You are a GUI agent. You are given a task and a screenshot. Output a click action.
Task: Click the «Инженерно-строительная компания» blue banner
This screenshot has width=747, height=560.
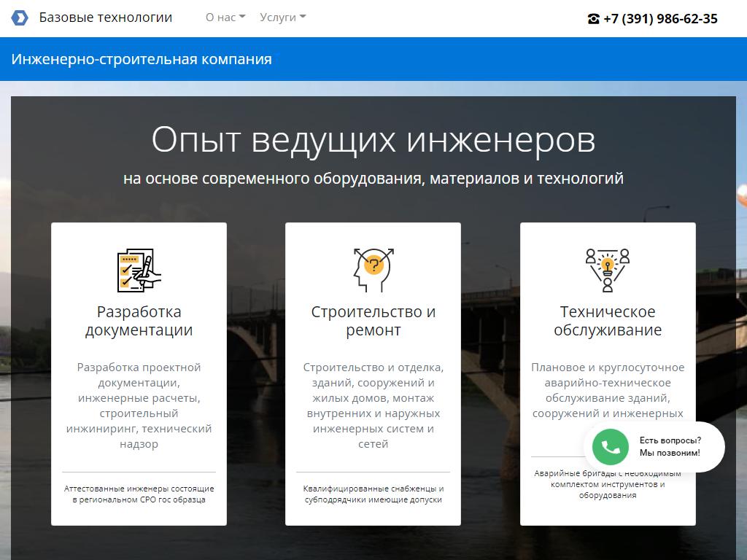point(142,59)
